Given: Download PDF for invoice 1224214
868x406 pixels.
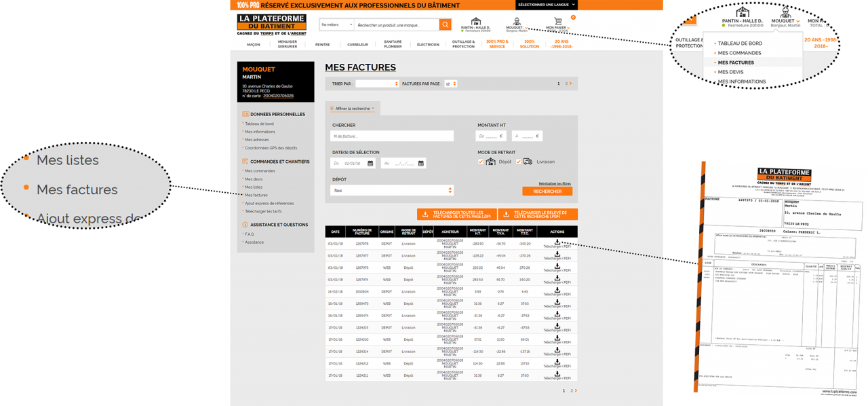Looking at the screenshot, I should 557,350.
